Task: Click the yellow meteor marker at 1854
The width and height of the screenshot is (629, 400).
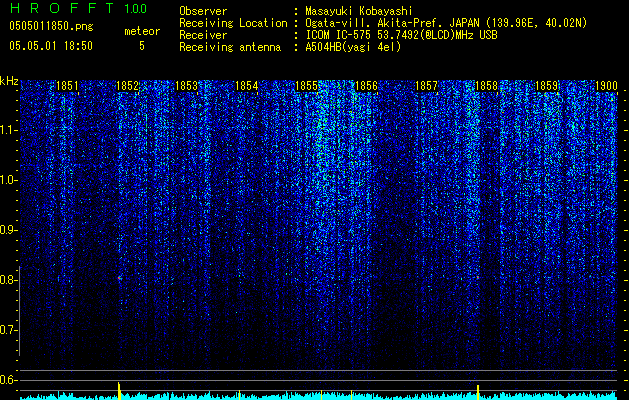Action: 239,395
